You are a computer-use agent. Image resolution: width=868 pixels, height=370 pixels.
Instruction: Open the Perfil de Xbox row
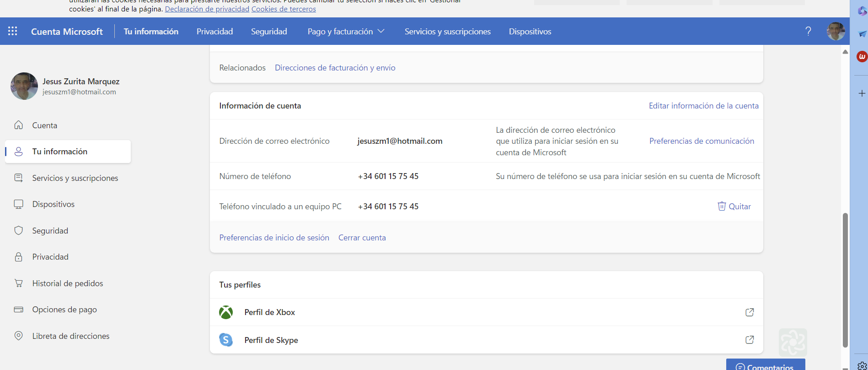click(486, 312)
